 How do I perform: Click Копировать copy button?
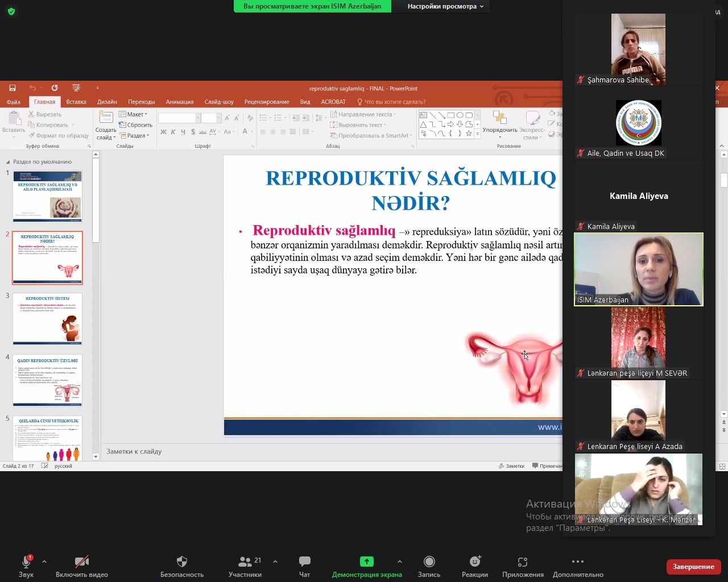coord(51,125)
